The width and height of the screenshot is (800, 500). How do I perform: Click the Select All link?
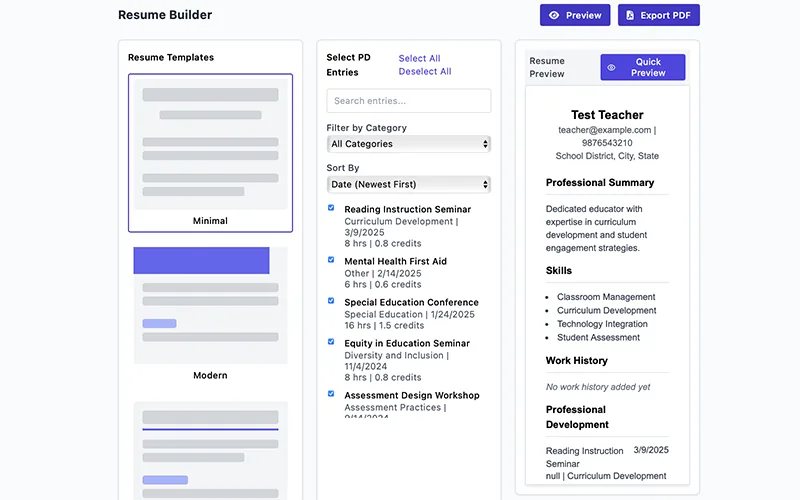click(x=419, y=58)
